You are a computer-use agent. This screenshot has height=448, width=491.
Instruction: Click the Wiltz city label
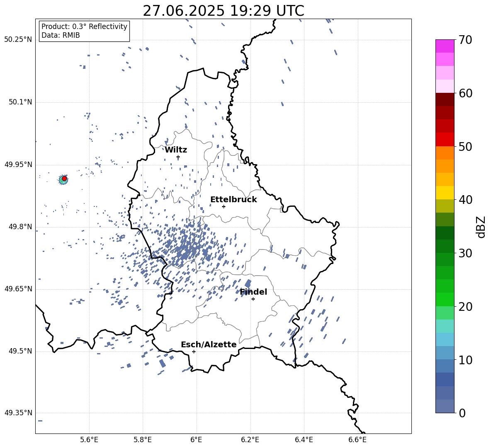coord(176,150)
